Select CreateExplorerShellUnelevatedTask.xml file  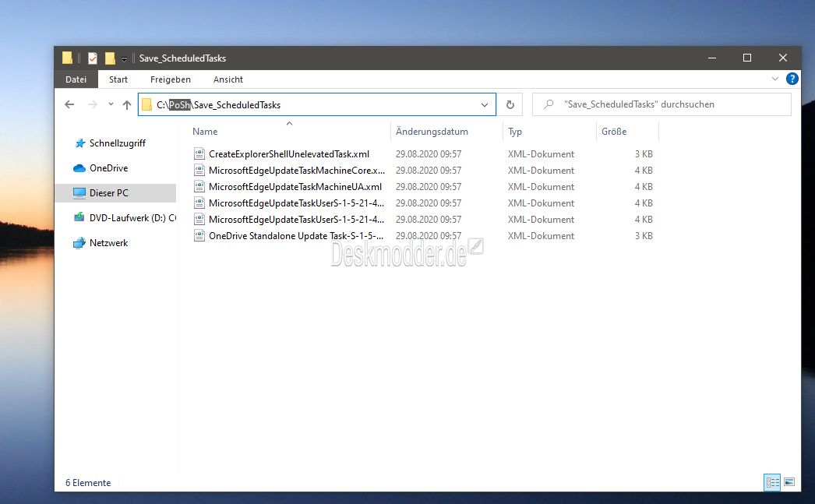289,153
